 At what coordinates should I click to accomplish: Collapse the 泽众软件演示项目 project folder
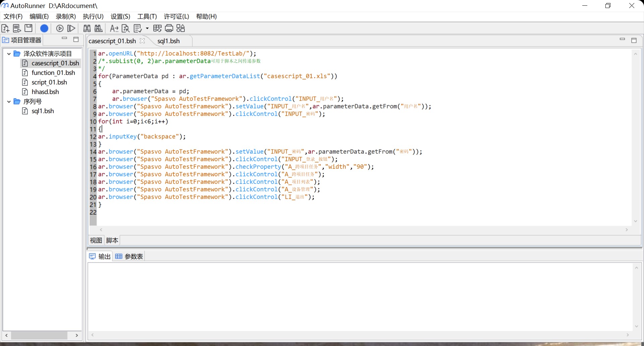tap(9, 54)
